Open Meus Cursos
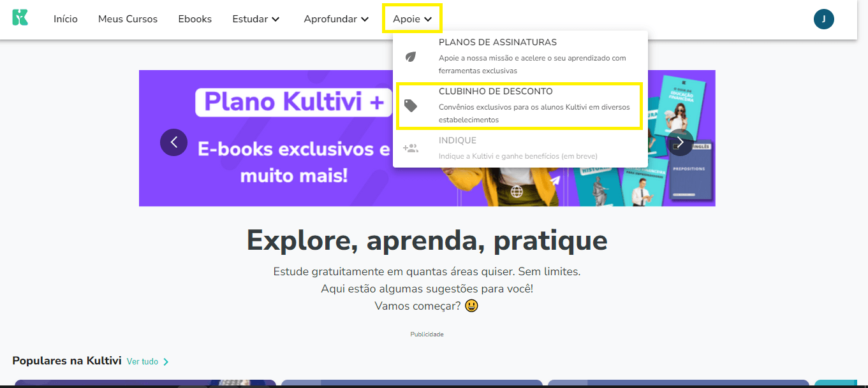The width and height of the screenshot is (868, 388). (128, 19)
